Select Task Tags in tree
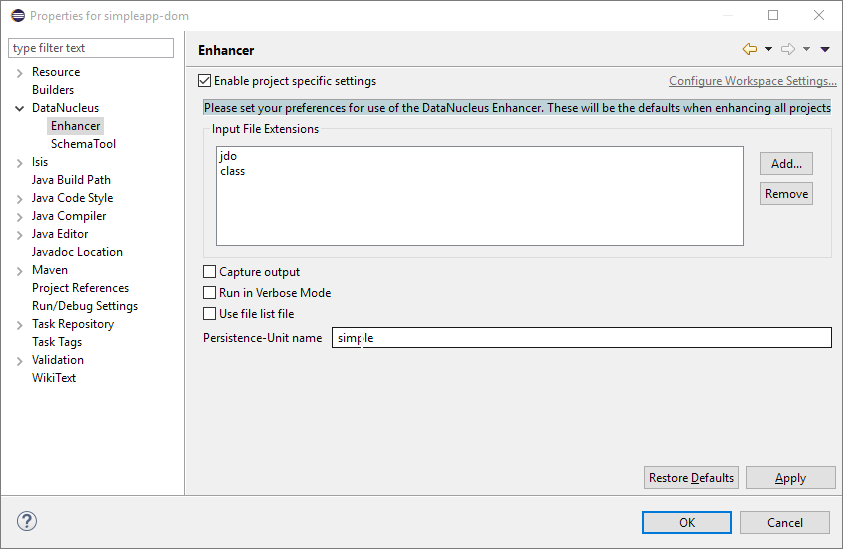843x549 pixels. click(56, 342)
